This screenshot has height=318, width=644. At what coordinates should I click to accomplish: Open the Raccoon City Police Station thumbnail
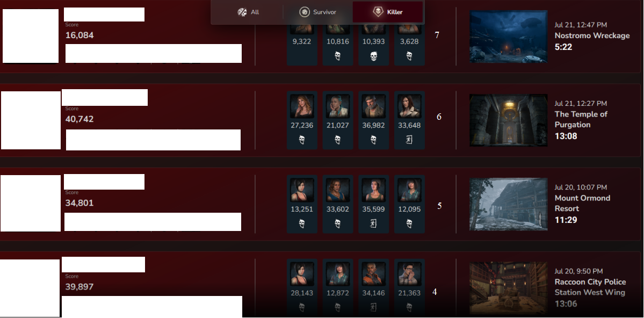[x=508, y=288]
